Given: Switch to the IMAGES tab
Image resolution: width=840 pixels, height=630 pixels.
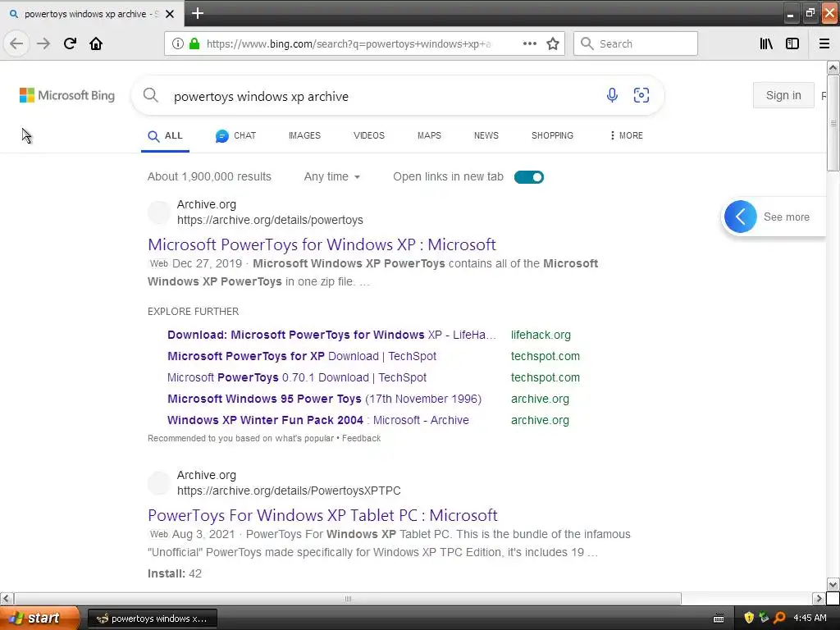Looking at the screenshot, I should pyautogui.click(x=304, y=135).
